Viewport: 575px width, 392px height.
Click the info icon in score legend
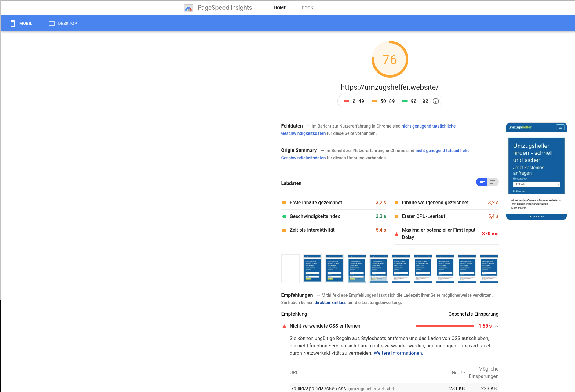[x=436, y=101]
